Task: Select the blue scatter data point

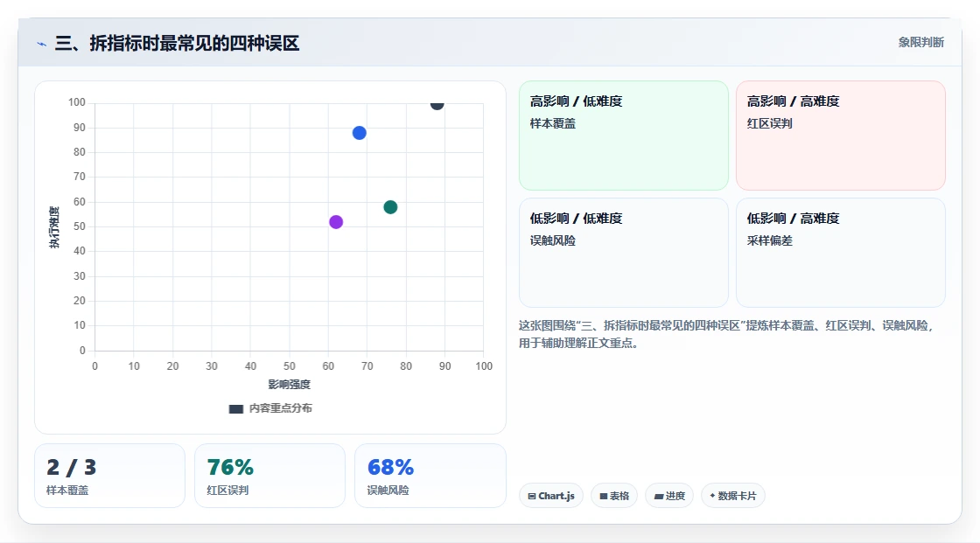Action: [360, 133]
